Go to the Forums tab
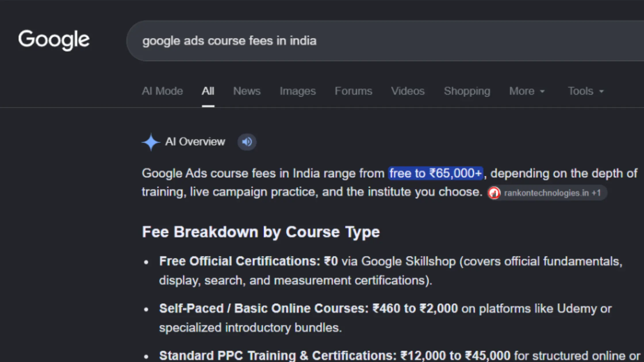The image size is (644, 362). pyautogui.click(x=353, y=91)
